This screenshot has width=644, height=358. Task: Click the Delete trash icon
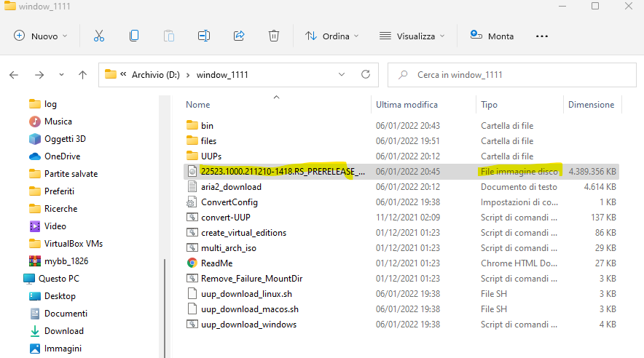point(274,36)
